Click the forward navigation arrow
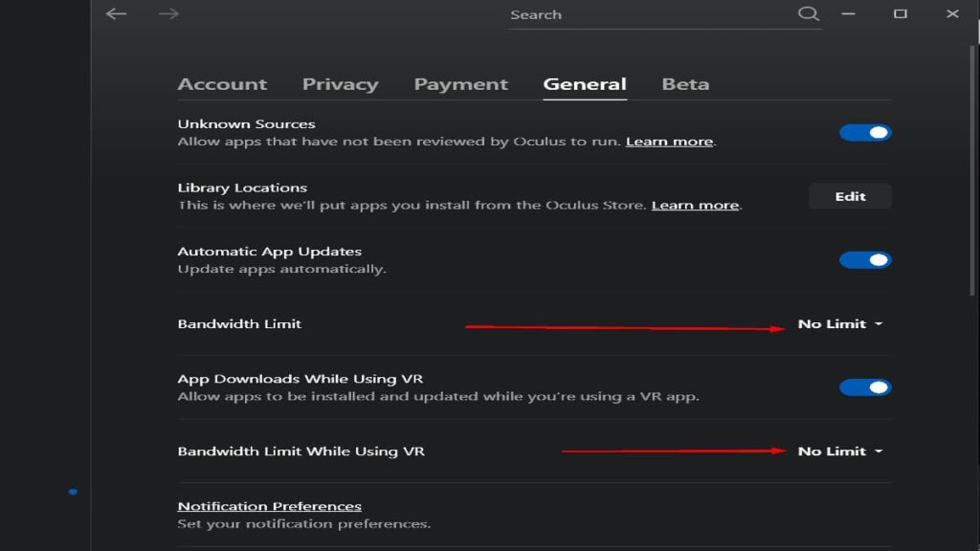 tap(170, 14)
